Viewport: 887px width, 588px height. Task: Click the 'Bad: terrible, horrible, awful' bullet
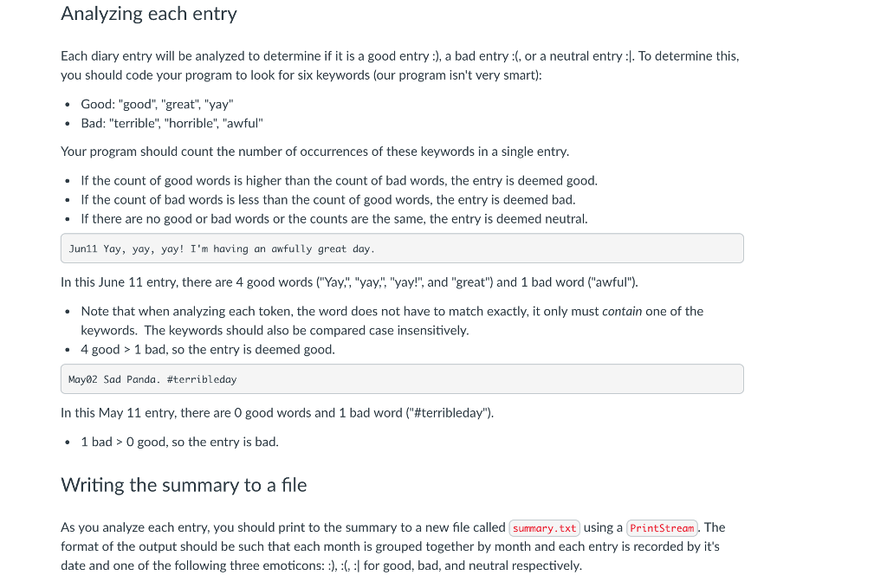[x=172, y=123]
